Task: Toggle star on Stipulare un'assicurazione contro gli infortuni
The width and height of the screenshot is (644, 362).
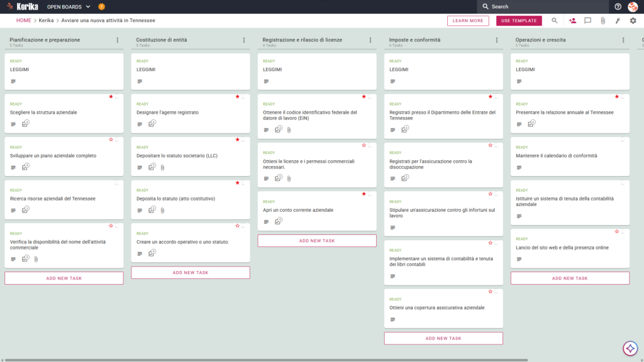Action: 491,194
